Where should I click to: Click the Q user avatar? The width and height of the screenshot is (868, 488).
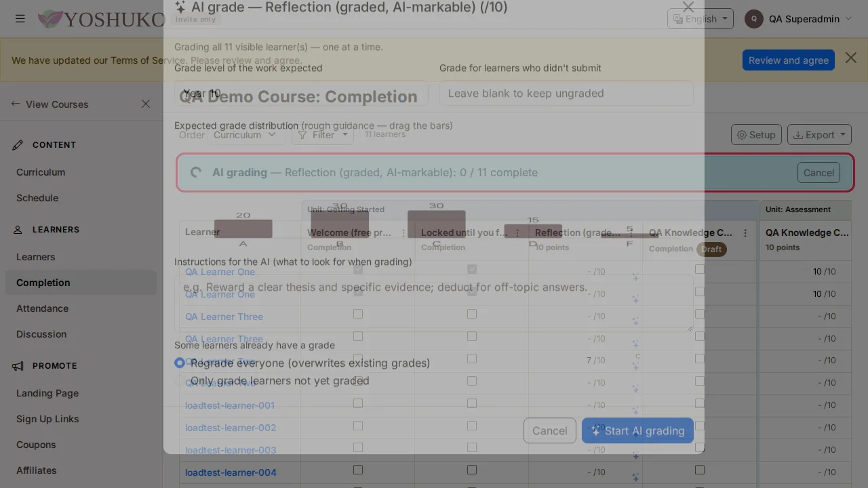[754, 19]
